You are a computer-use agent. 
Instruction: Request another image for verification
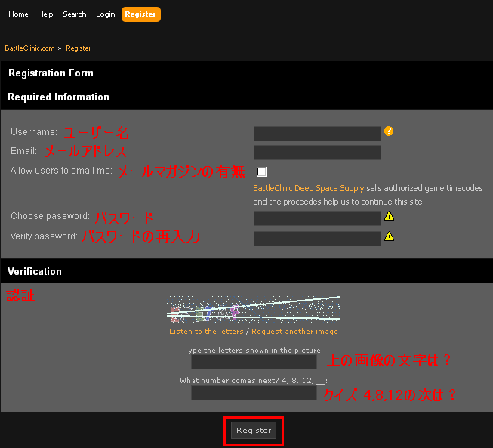pyautogui.click(x=294, y=332)
